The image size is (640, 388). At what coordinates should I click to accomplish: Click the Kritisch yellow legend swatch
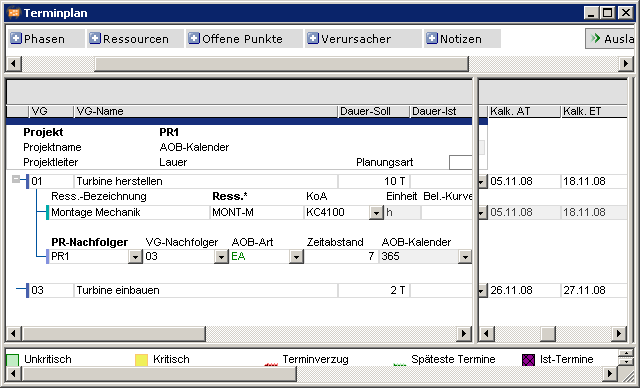(x=141, y=360)
